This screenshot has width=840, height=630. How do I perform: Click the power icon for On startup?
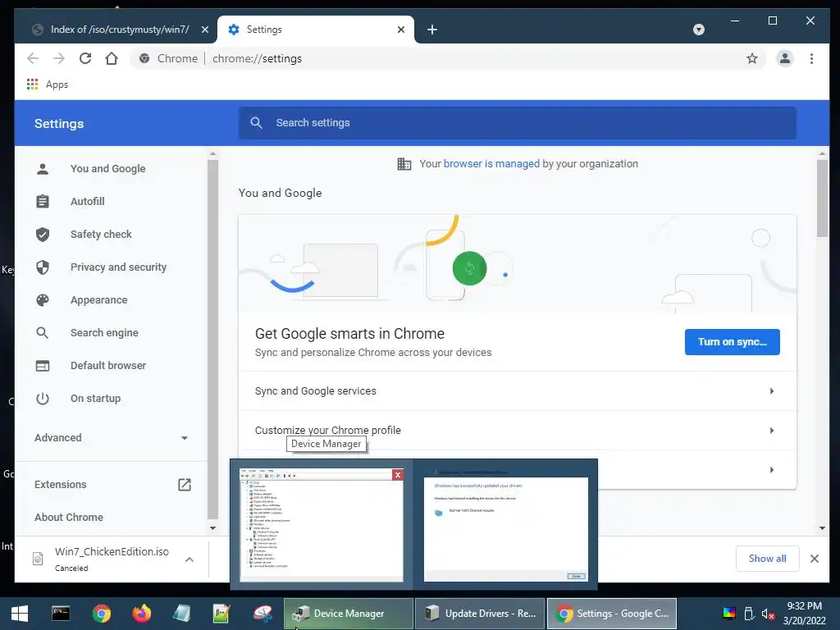(x=43, y=398)
